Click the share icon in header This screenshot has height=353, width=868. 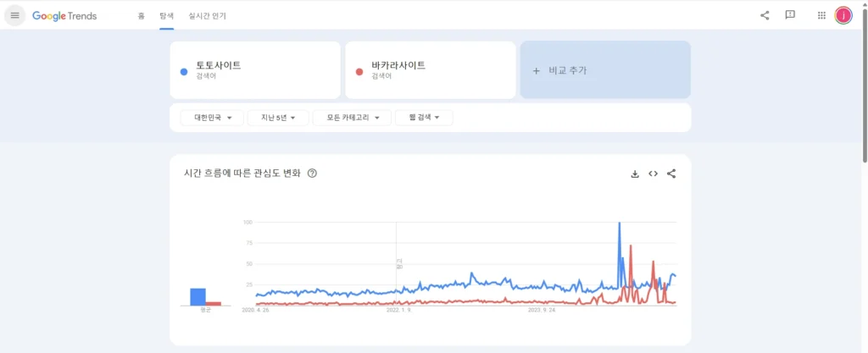tap(765, 15)
